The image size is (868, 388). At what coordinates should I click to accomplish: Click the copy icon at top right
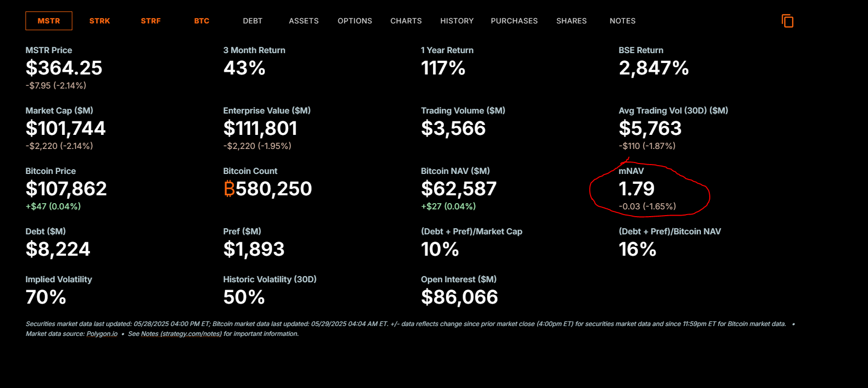[787, 21]
